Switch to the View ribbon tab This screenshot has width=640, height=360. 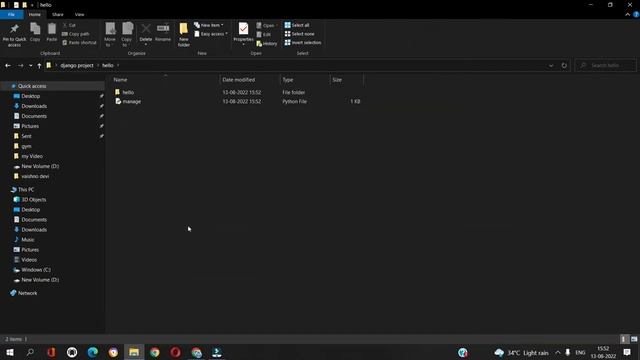pos(79,14)
